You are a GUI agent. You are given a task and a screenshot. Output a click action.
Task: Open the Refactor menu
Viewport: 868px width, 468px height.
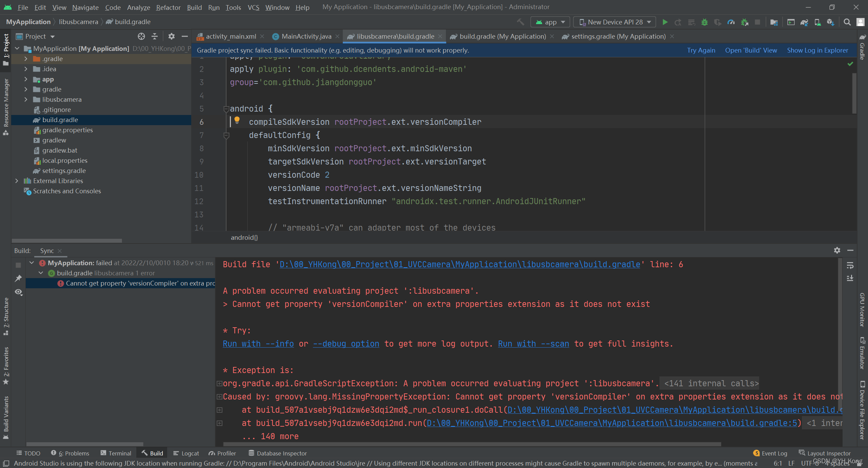tap(168, 7)
